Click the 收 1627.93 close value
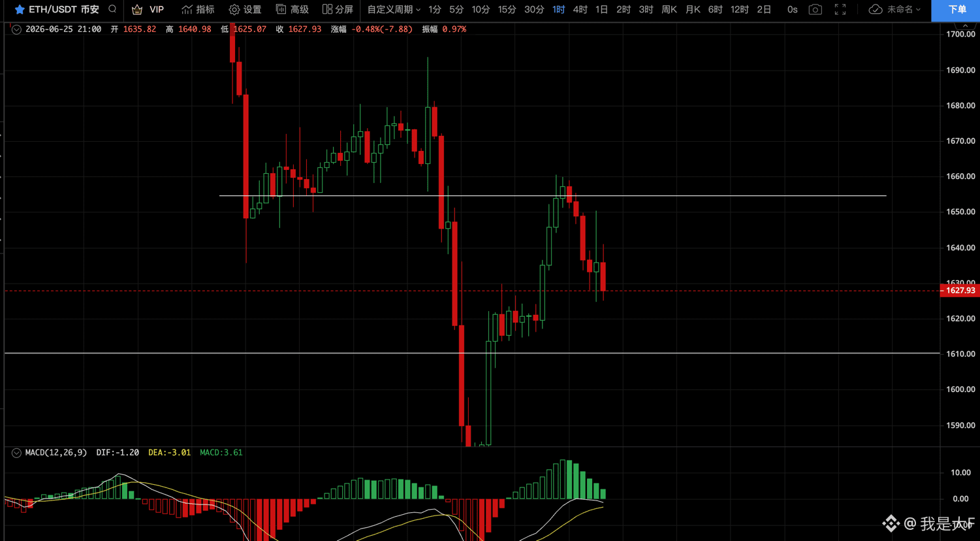 [298, 29]
